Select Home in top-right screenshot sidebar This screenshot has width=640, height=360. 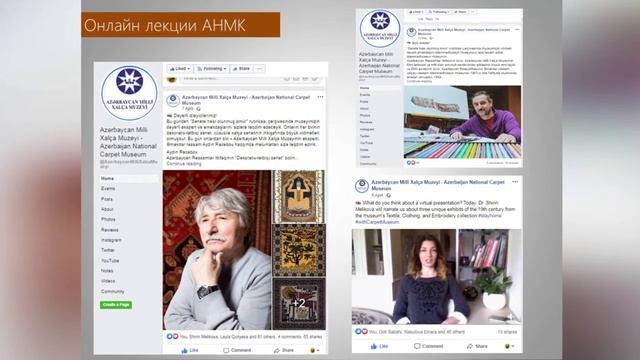pos(364,88)
